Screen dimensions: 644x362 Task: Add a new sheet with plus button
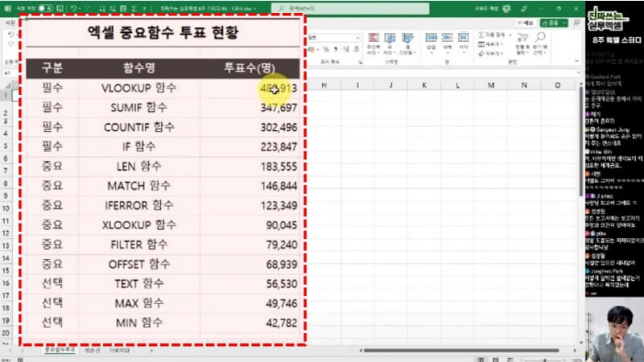[x=151, y=350]
